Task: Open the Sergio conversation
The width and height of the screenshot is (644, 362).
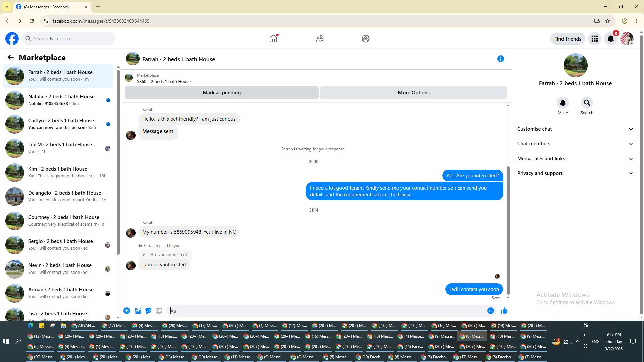Action: pos(58,245)
